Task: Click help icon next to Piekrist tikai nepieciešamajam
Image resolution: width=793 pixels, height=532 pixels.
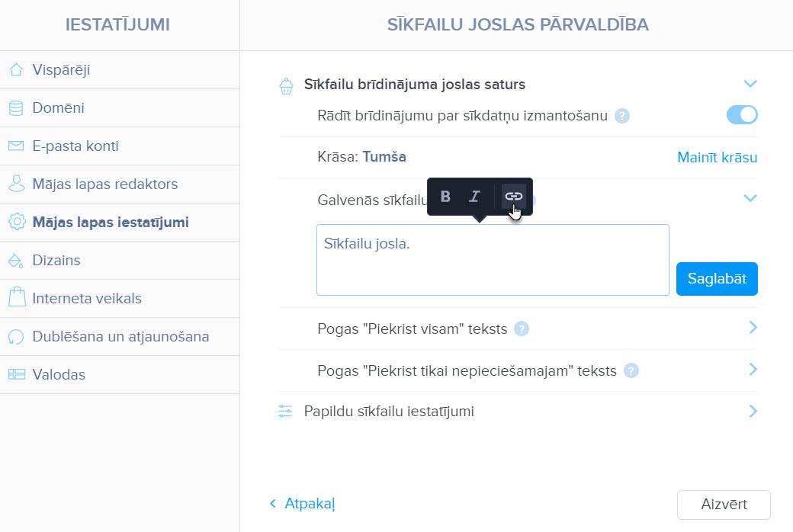Action: click(631, 370)
